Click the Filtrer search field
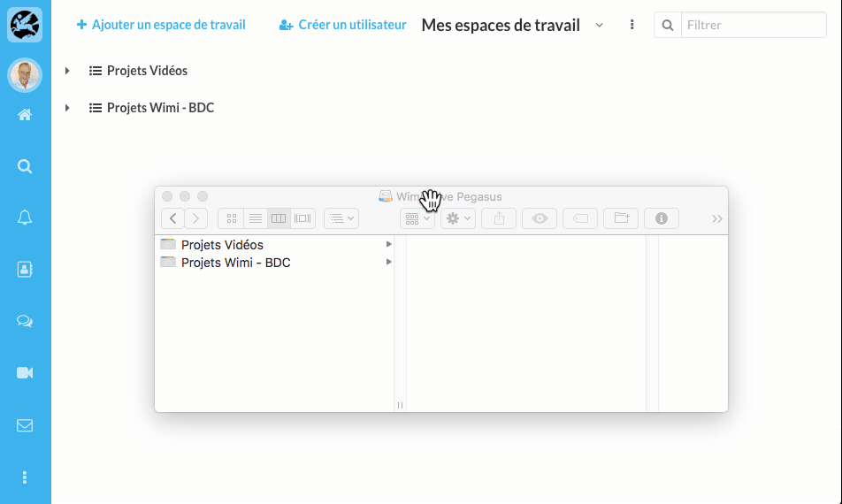Screen dimensions: 842x504 [752, 26]
